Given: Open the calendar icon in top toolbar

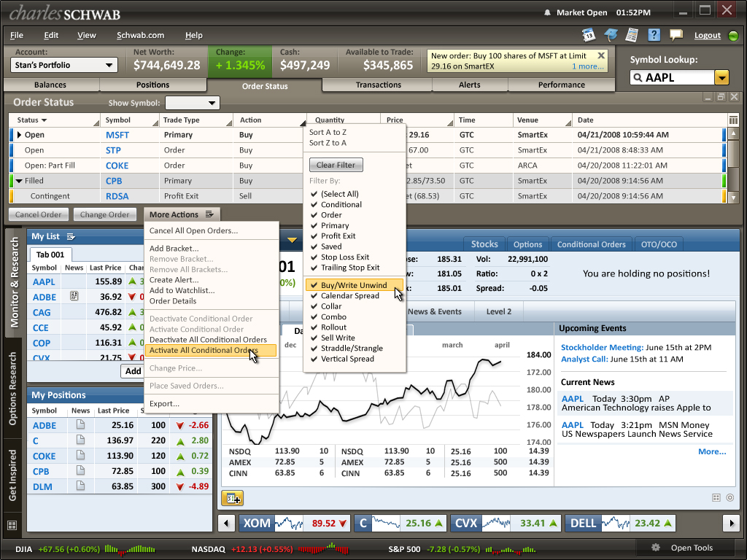Looking at the screenshot, I should pyautogui.click(x=589, y=35).
